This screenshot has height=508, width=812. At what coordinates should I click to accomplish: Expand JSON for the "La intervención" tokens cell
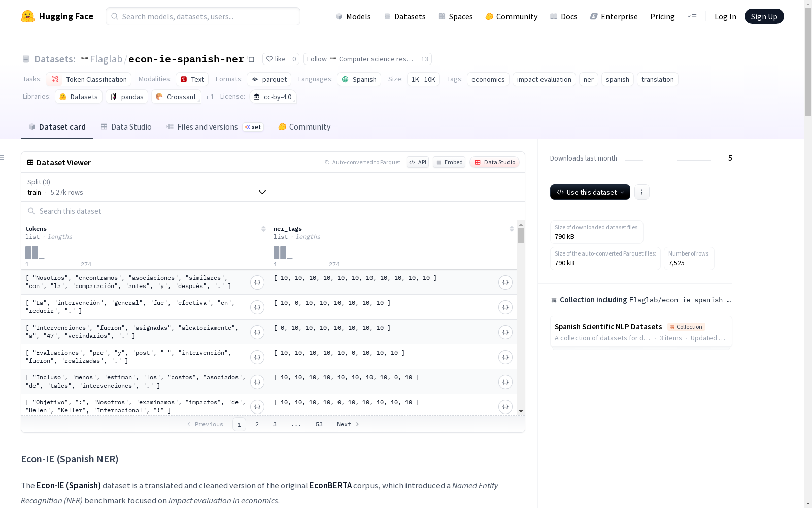(x=257, y=307)
